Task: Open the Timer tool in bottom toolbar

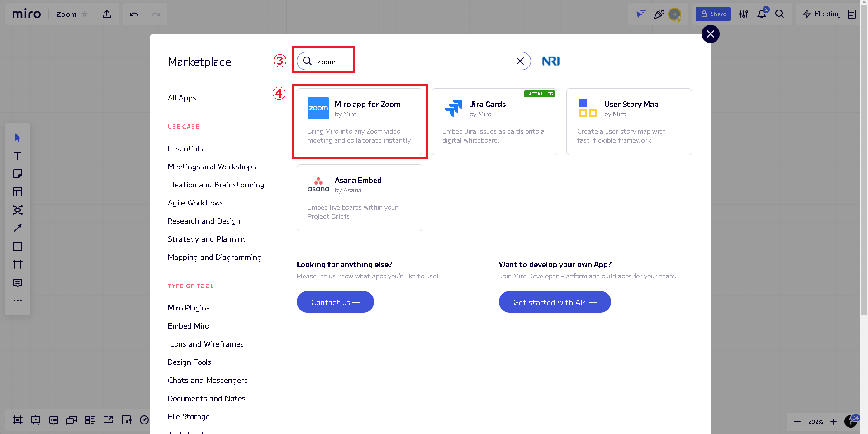Action: (144, 420)
